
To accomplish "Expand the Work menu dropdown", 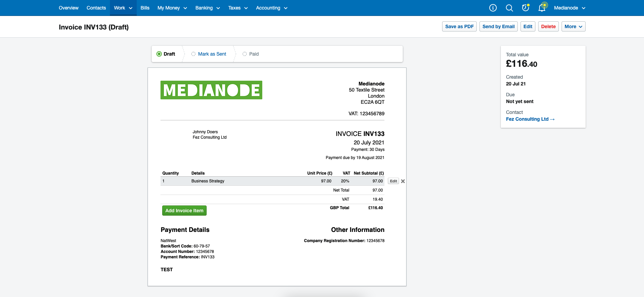I will [123, 8].
